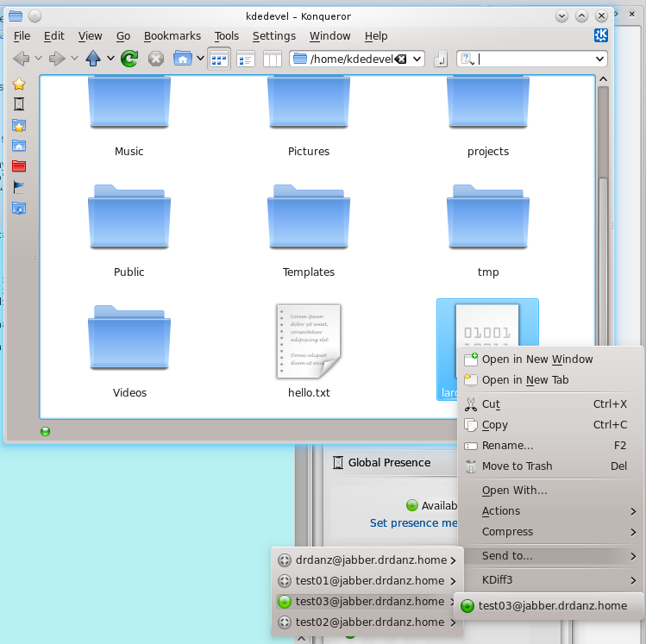Image resolution: width=646 pixels, height=644 pixels.
Task: Open the File menu
Action: click(22, 36)
